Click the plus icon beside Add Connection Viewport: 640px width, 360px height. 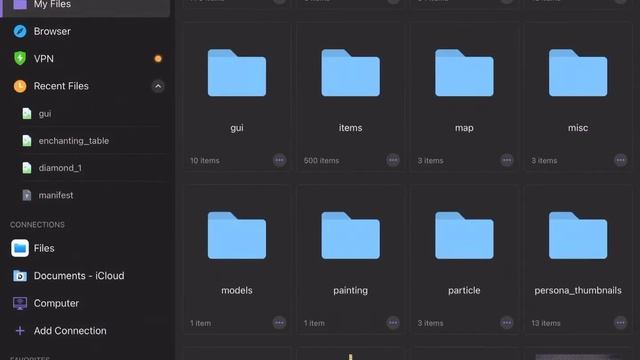pos(20,331)
